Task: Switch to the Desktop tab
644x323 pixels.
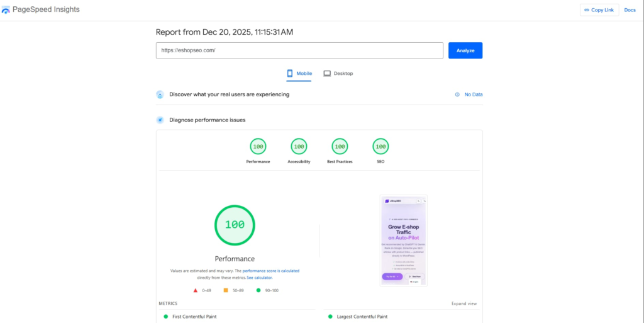Action: click(338, 74)
